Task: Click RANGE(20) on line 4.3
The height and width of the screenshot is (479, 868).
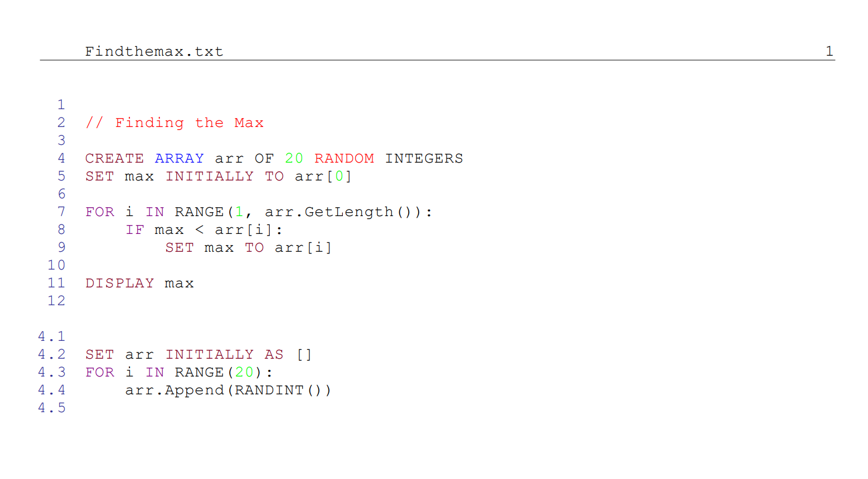Action: coord(219,373)
